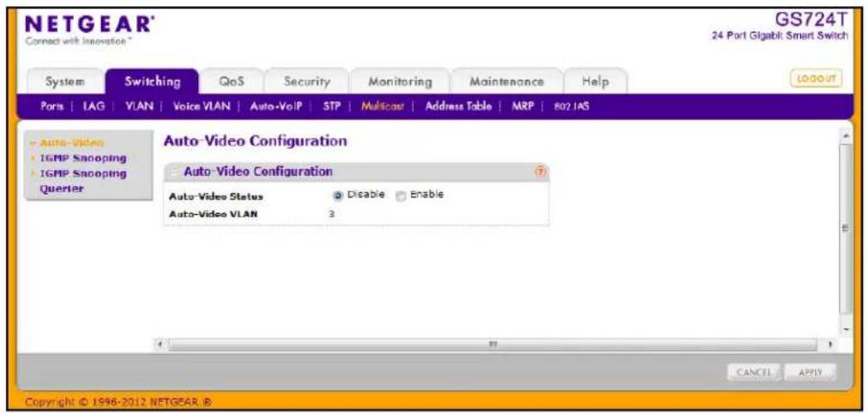Screen dimensions: 868x413
Task: Open the help icon in Auto-Video Configuration header
Action: coord(542,173)
